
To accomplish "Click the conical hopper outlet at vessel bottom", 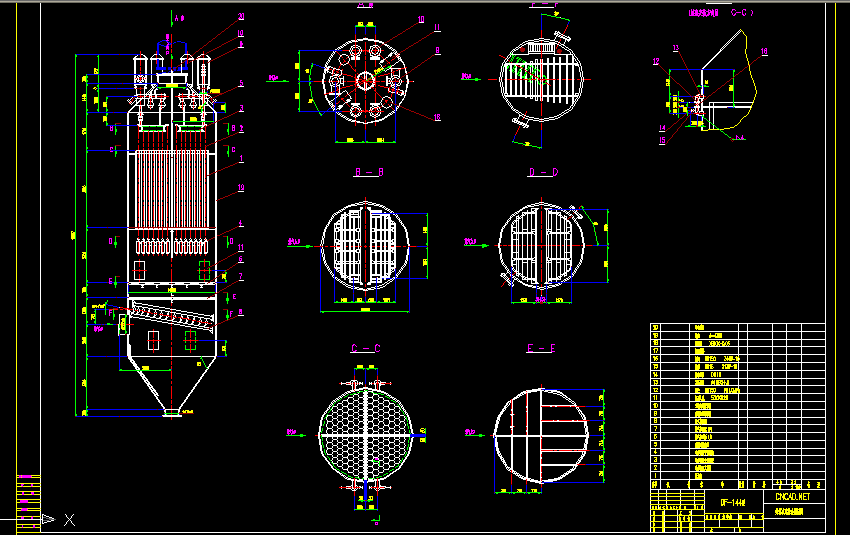I will [172, 412].
